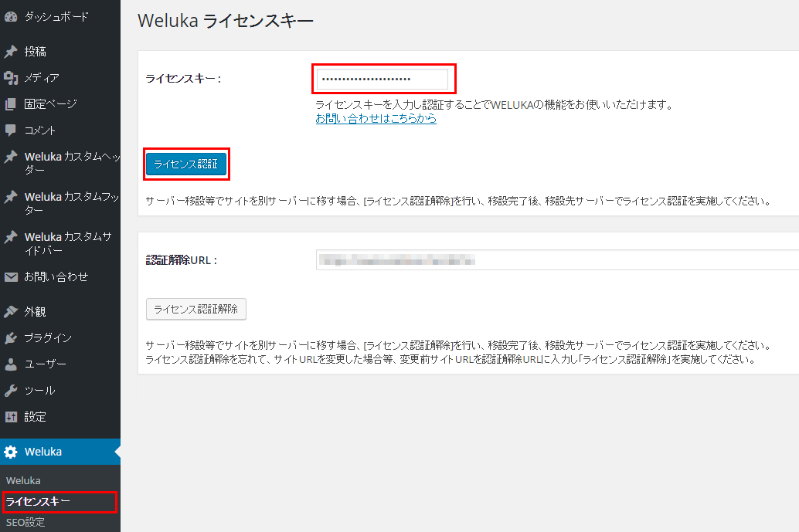
Task: Click the user icon beside ユーザー
Action: point(11,364)
